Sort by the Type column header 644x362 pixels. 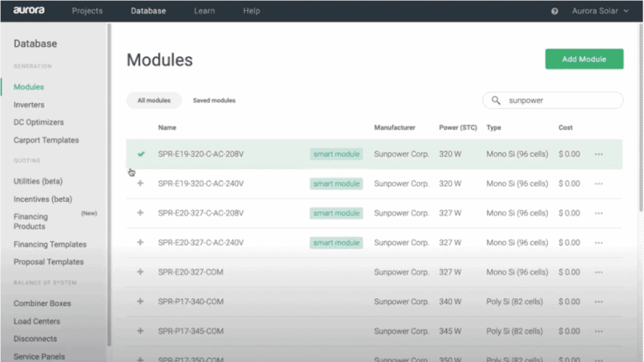[494, 127]
